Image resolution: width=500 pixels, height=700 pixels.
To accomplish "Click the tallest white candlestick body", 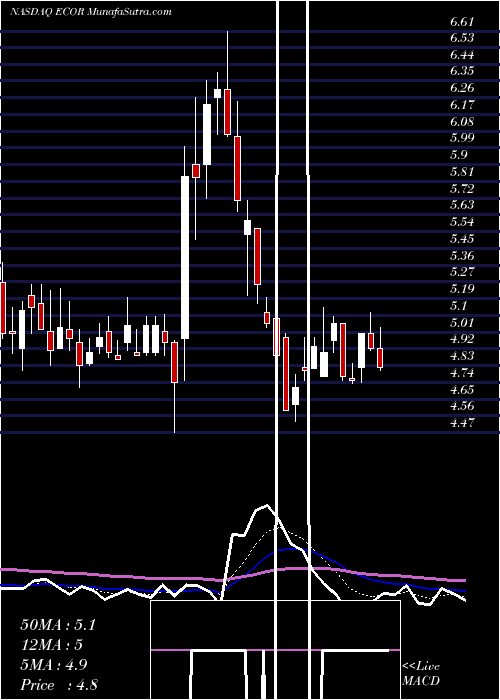I will click(x=185, y=257).
